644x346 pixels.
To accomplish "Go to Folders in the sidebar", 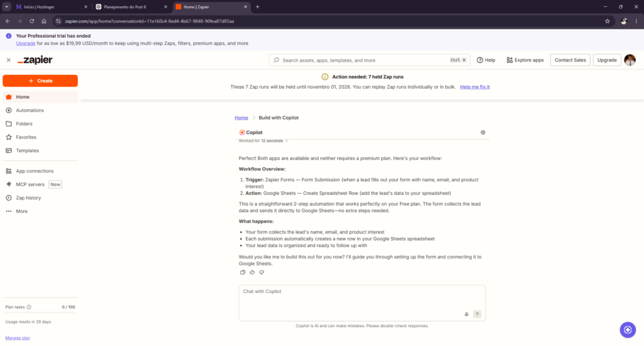I will click(x=40, y=124).
